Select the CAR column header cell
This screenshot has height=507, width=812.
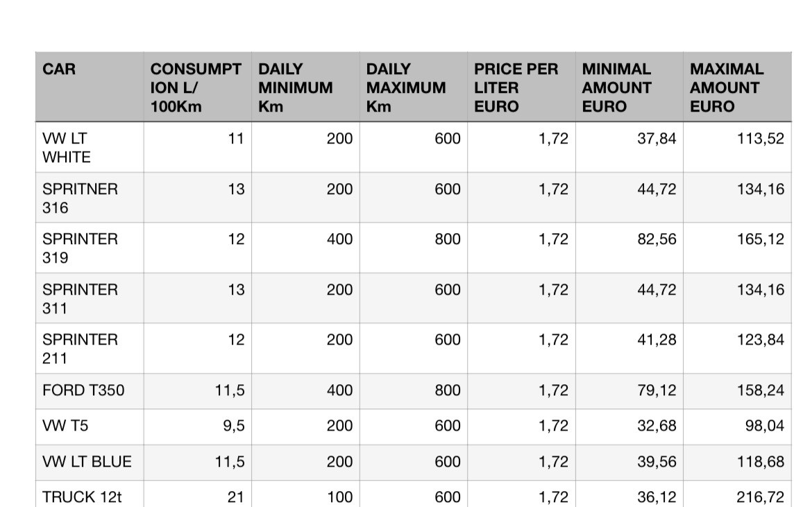pos(90,87)
